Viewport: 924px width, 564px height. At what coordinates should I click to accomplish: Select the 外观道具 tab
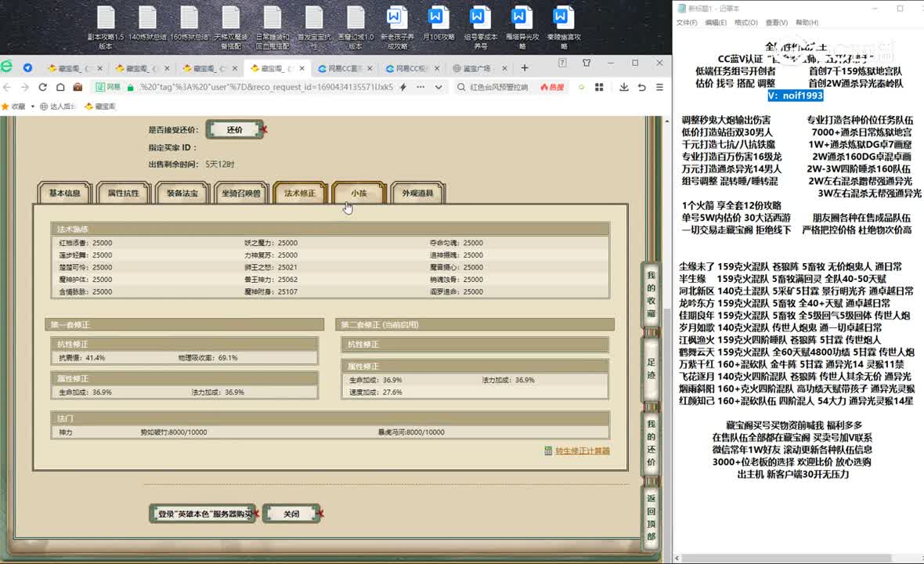tap(418, 193)
